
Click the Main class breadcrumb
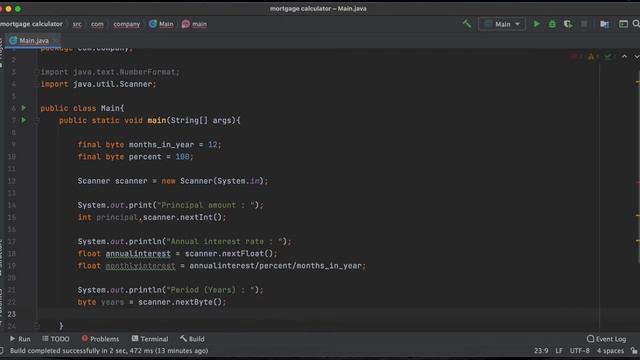click(x=161, y=24)
